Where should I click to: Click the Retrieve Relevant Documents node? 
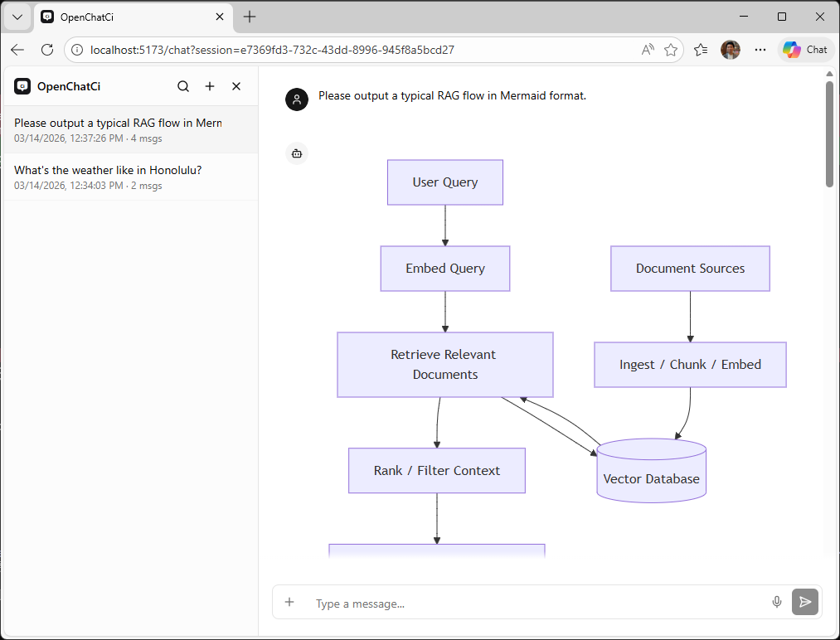445,365
